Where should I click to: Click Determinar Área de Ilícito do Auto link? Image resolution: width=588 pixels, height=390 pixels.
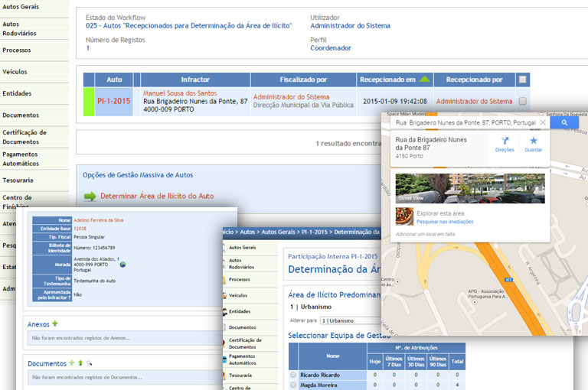(x=157, y=196)
